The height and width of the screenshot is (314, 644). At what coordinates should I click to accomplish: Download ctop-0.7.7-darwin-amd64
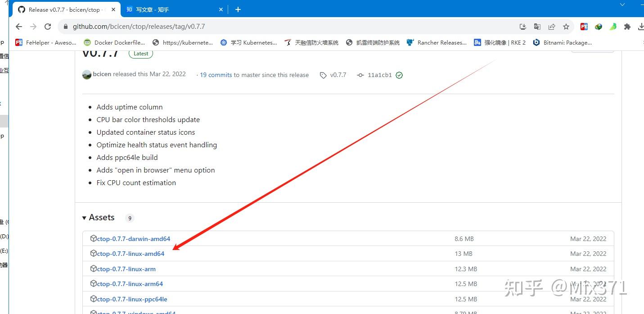tap(134, 239)
